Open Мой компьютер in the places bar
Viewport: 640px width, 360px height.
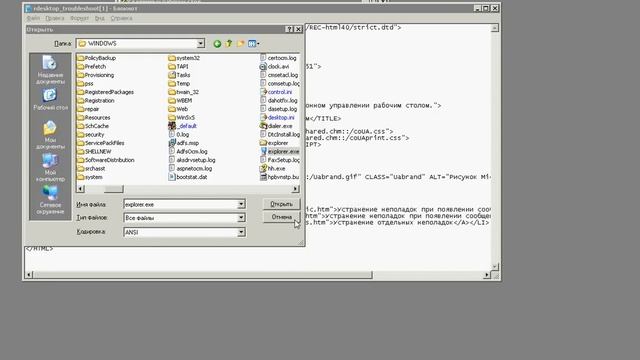[x=50, y=168]
